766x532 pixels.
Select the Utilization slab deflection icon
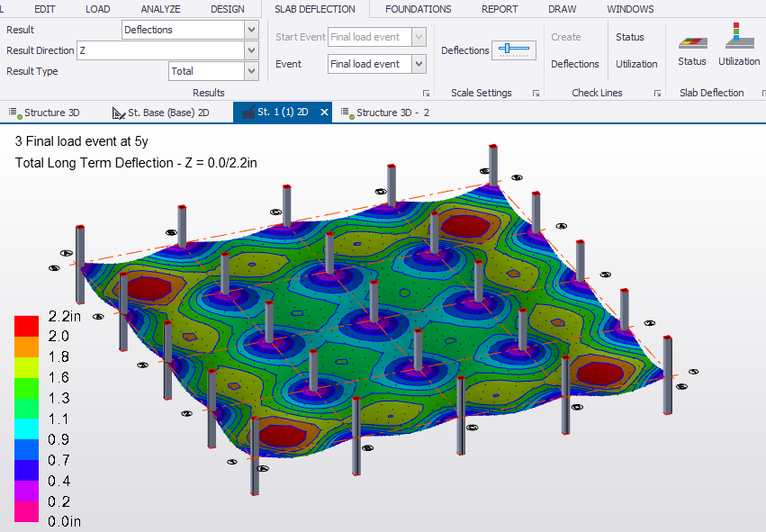tap(739, 47)
